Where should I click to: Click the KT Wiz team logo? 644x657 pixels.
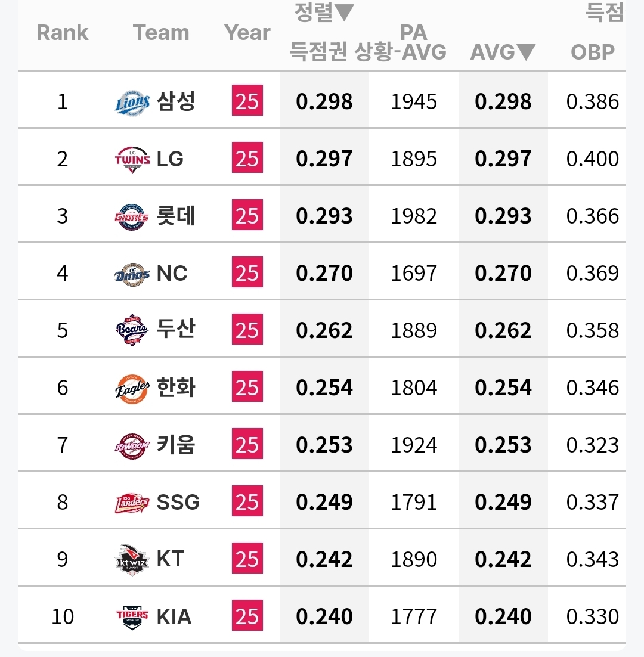tap(132, 560)
